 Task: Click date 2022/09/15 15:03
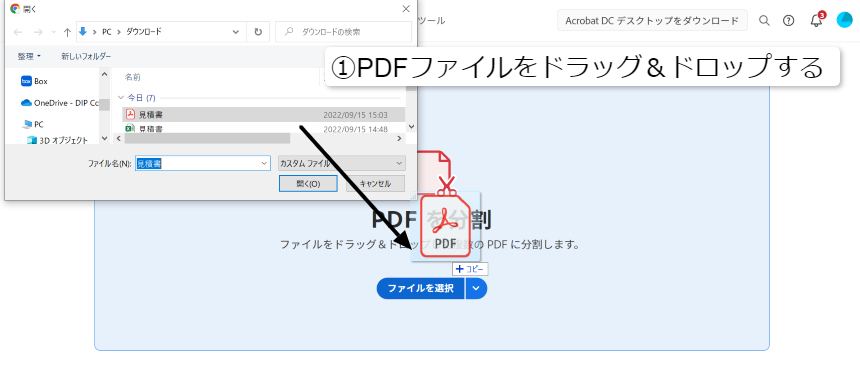[355, 115]
